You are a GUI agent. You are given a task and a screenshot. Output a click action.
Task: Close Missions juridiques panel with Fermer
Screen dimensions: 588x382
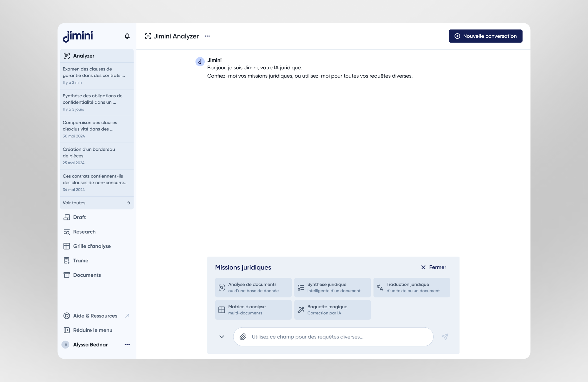tap(434, 267)
